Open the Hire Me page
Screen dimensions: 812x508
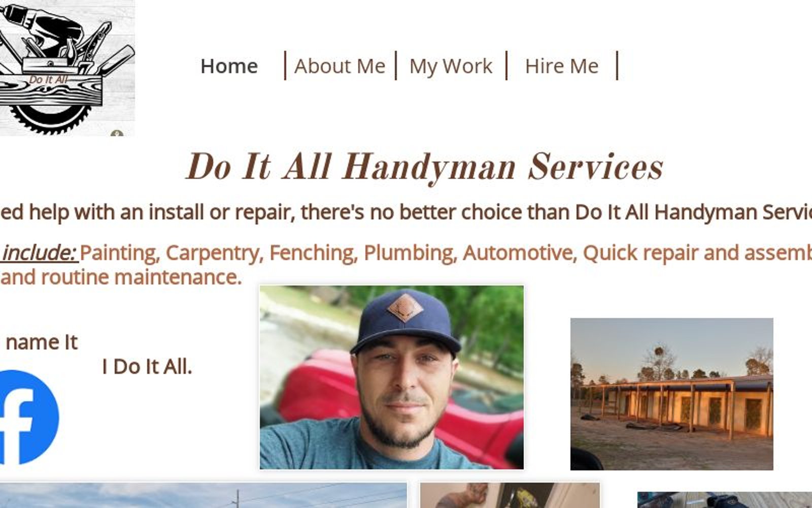click(x=562, y=66)
